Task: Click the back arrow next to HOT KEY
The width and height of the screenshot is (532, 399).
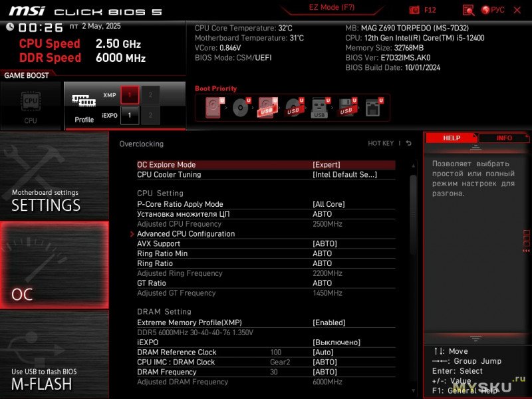Action: (x=409, y=143)
